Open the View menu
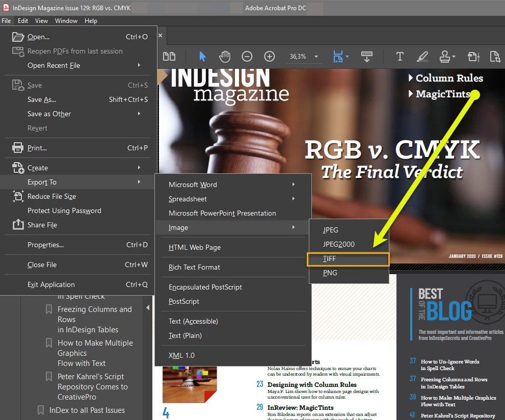505x420 pixels. (x=42, y=20)
